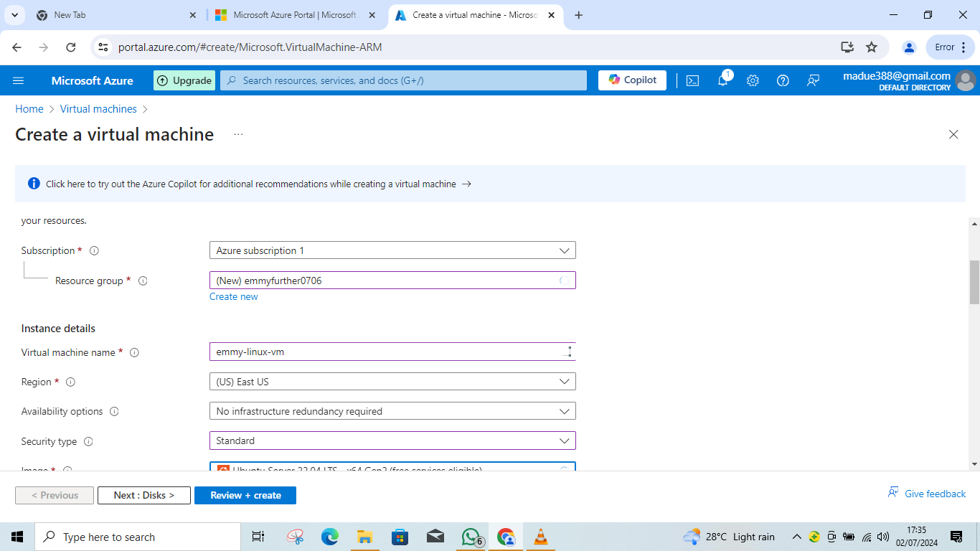980x551 pixels.
Task: Click the Copilot button
Action: [x=632, y=80]
